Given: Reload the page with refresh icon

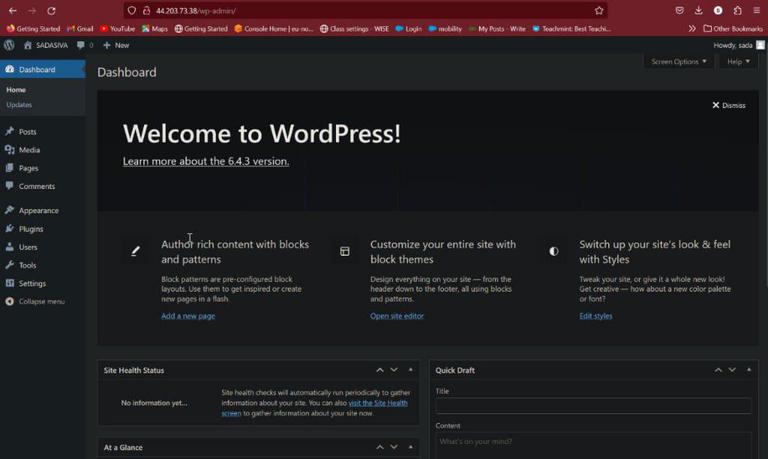Looking at the screenshot, I should pos(51,10).
